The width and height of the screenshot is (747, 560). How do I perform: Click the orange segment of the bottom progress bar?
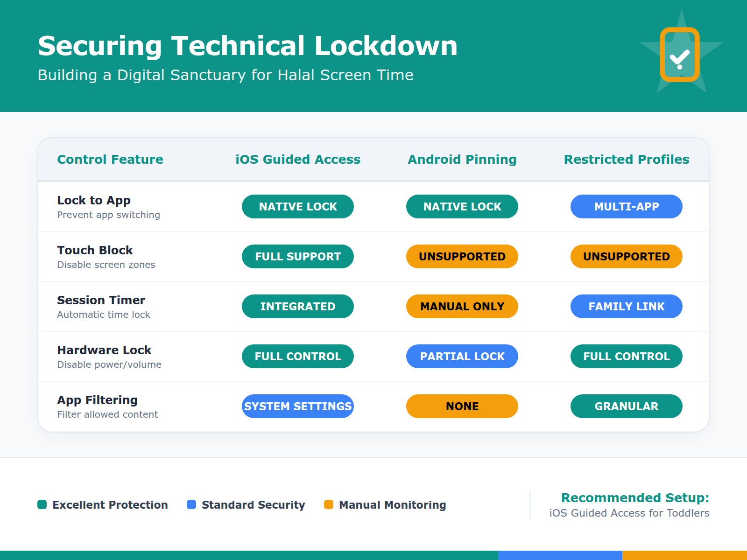pos(684,555)
